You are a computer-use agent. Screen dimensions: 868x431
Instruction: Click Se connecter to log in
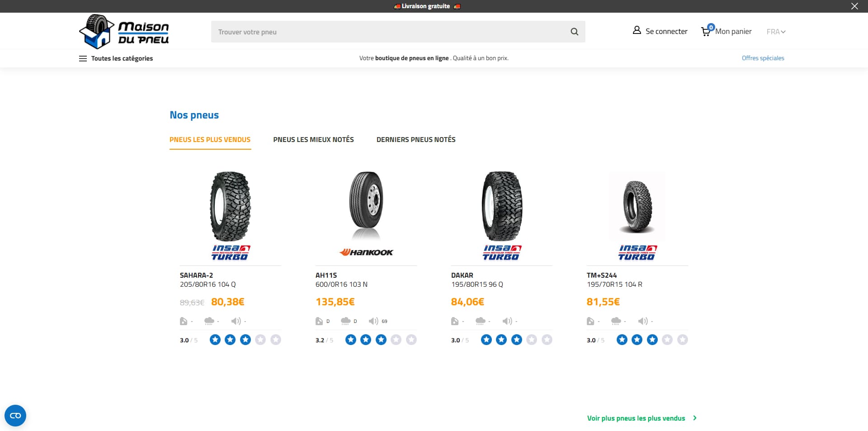tap(666, 31)
